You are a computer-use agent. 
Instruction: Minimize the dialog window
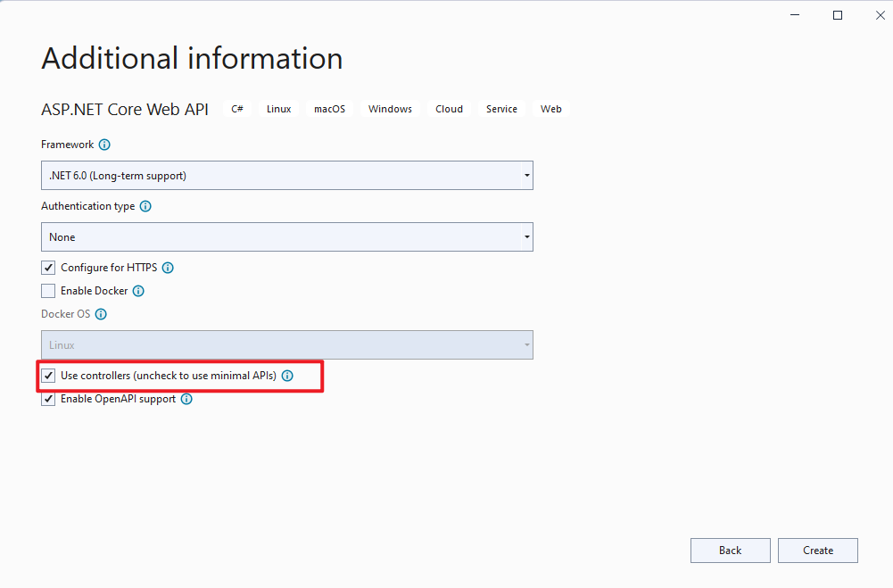pos(795,15)
